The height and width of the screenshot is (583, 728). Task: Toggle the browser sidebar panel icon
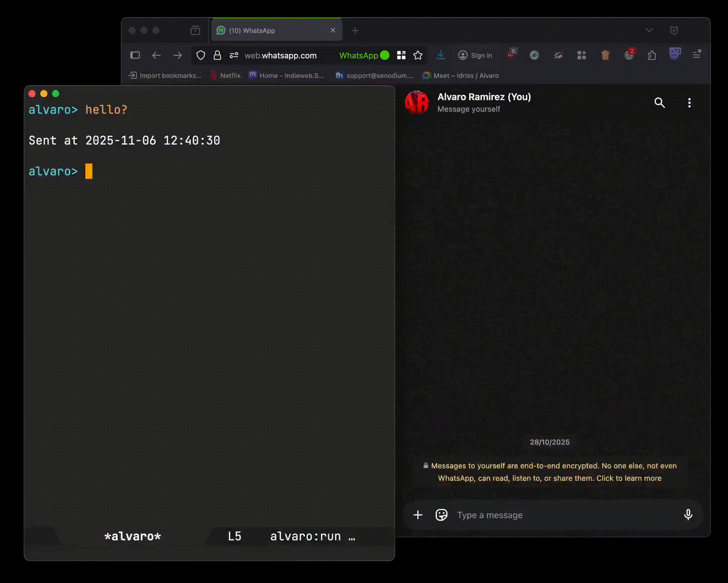pos(135,56)
